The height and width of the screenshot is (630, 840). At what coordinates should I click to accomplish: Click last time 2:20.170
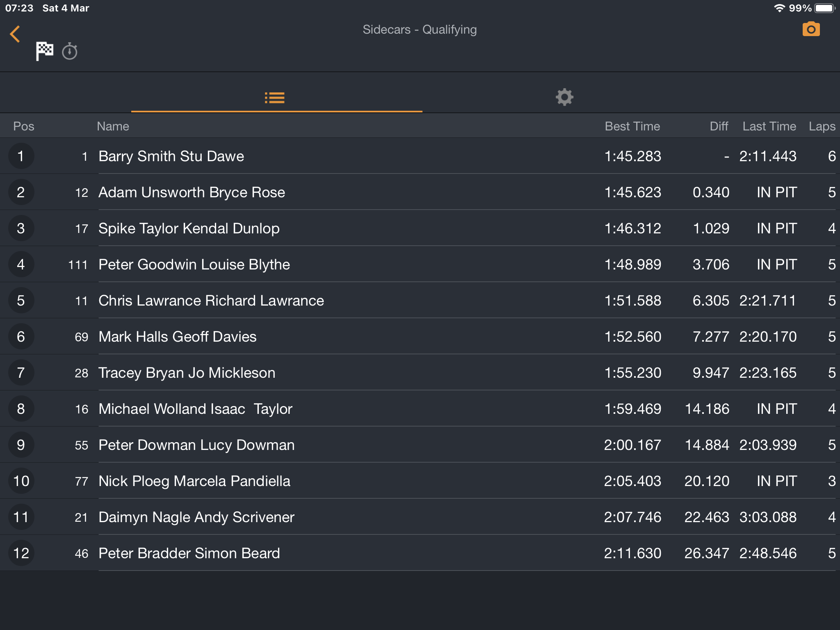[x=768, y=337]
